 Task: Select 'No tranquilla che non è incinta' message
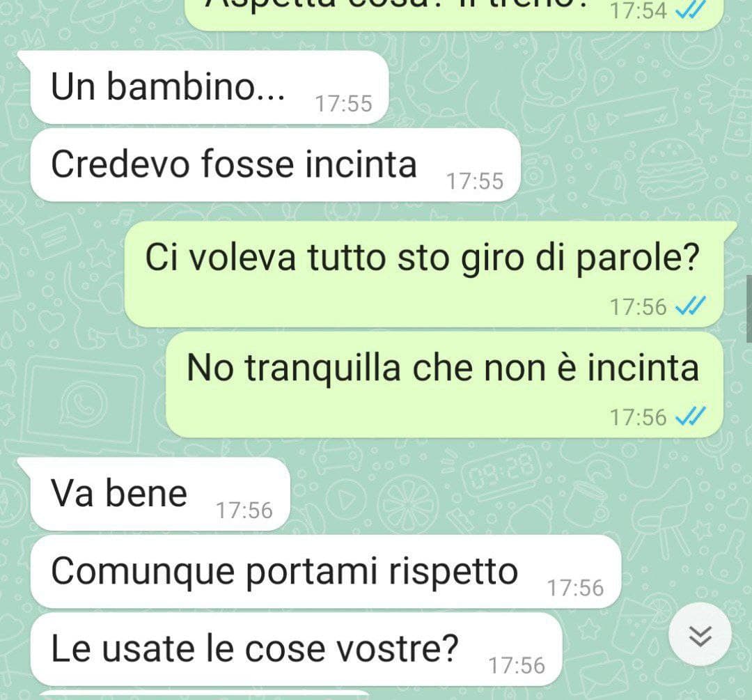[444, 384]
